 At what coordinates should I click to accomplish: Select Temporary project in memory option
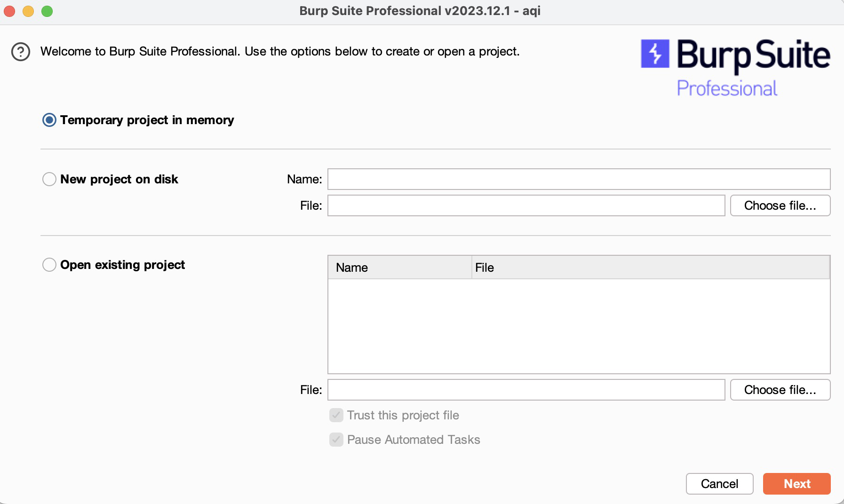(49, 120)
